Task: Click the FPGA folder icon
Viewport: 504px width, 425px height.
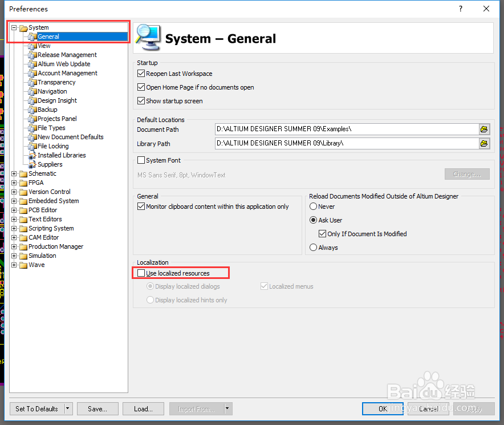Action: (x=23, y=183)
